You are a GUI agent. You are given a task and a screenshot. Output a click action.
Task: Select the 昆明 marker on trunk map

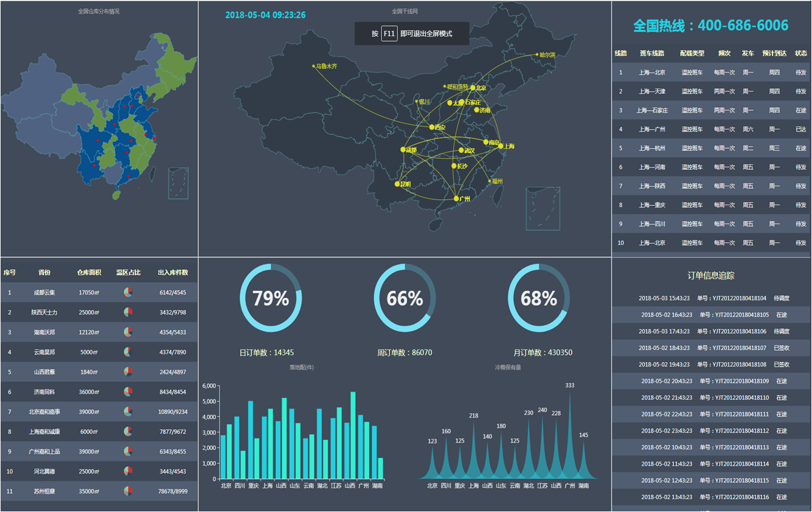click(x=397, y=184)
